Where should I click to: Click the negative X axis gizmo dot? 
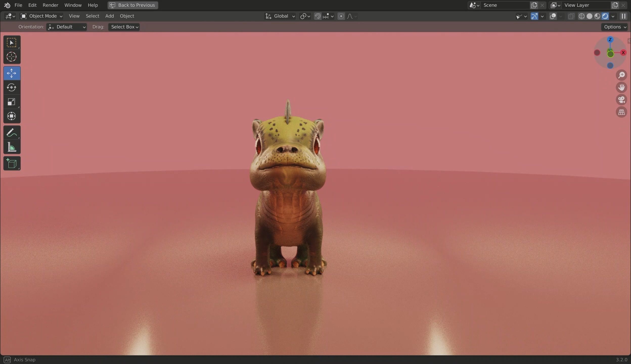tap(597, 53)
